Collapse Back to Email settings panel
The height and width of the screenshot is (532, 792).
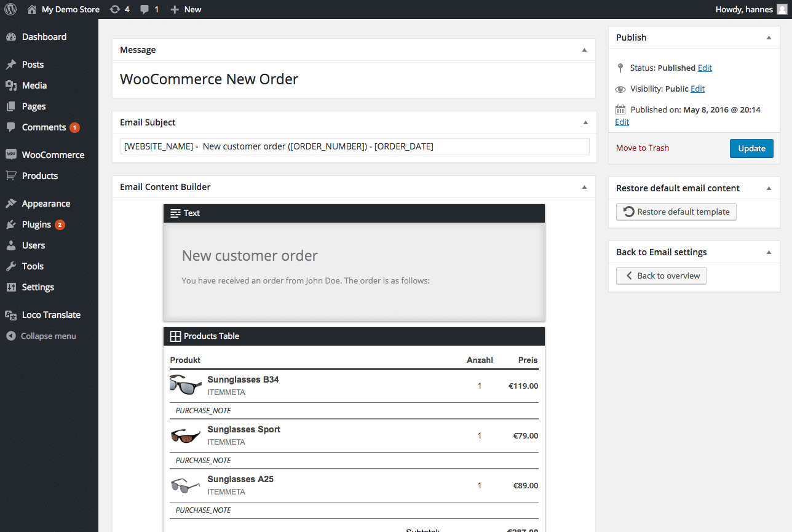[x=769, y=252]
